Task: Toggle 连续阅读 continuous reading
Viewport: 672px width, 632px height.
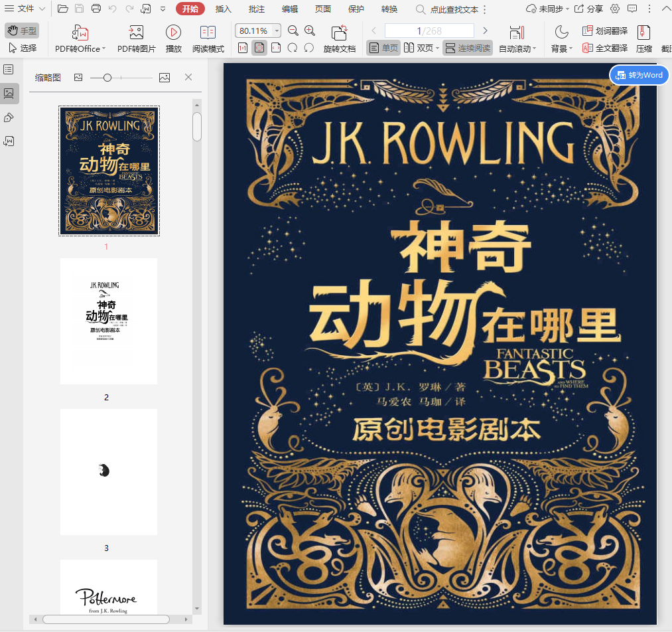Action: coord(468,48)
